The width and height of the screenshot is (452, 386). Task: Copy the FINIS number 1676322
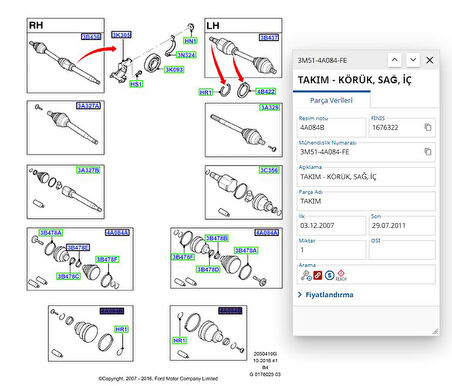(428, 127)
